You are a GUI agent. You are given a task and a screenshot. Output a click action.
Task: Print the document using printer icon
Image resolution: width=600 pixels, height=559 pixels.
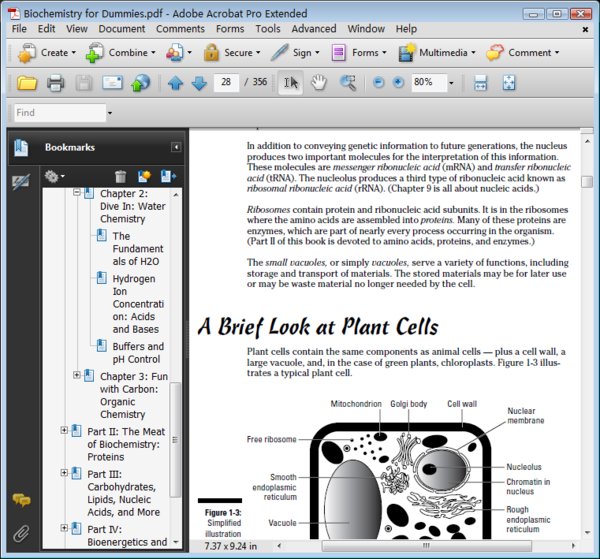55,83
